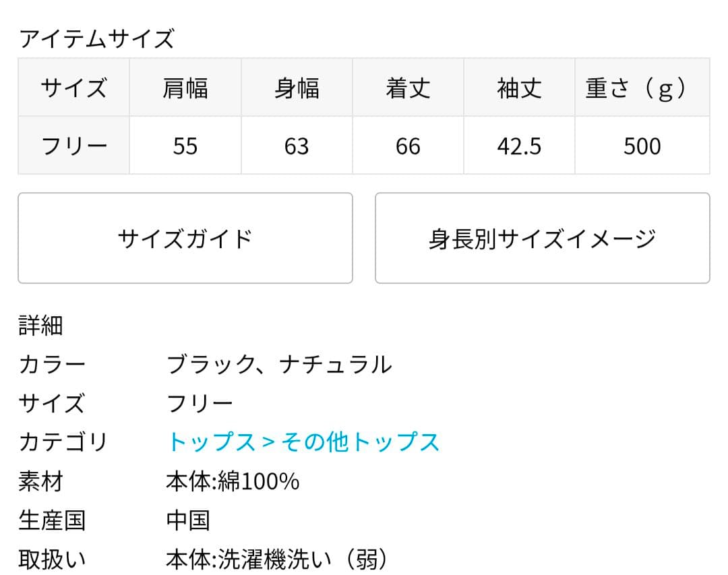Select the length value 66

pyautogui.click(x=408, y=146)
